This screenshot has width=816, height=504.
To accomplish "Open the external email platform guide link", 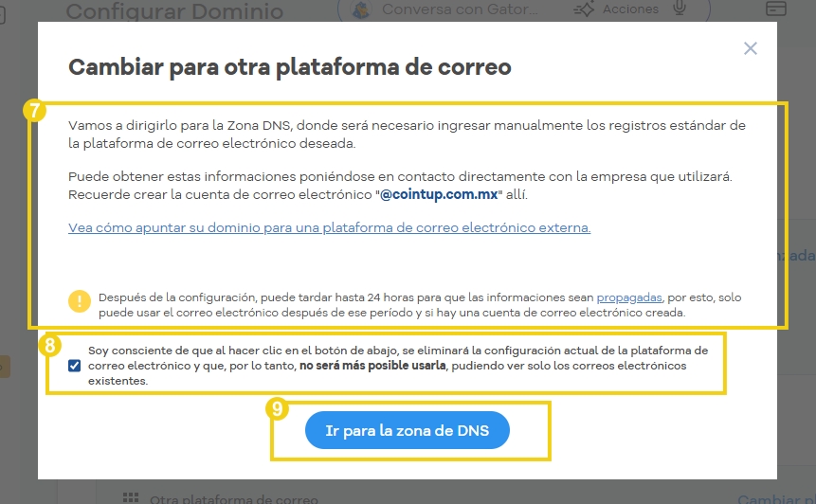I will (330, 227).
